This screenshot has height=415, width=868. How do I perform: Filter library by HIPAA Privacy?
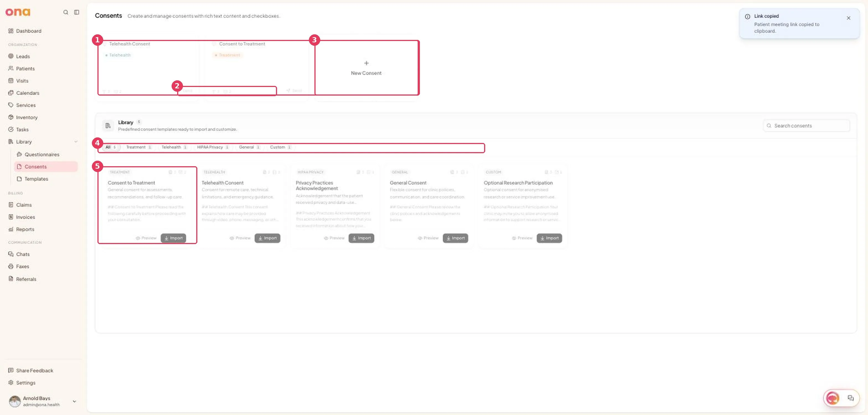click(213, 147)
